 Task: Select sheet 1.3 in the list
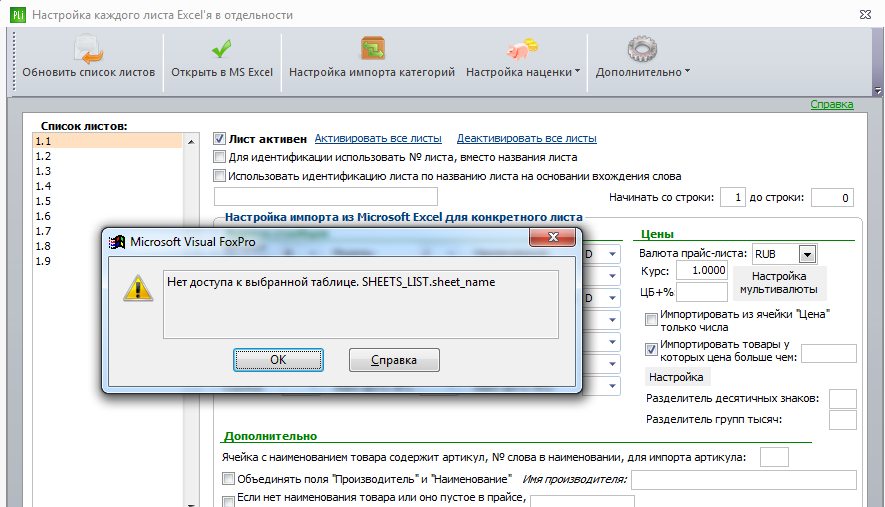pos(107,171)
